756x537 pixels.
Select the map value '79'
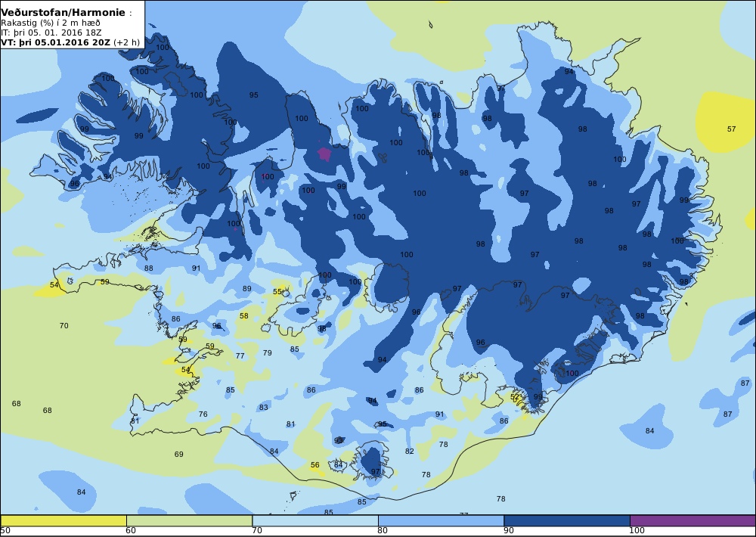click(267, 352)
